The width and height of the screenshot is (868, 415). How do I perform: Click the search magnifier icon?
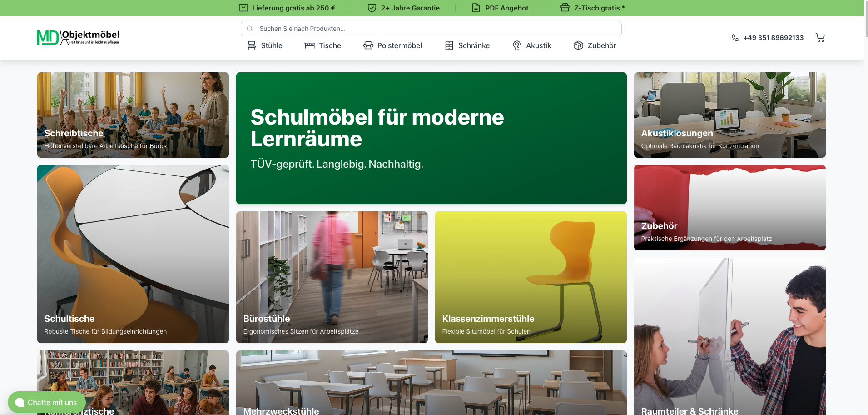point(250,29)
